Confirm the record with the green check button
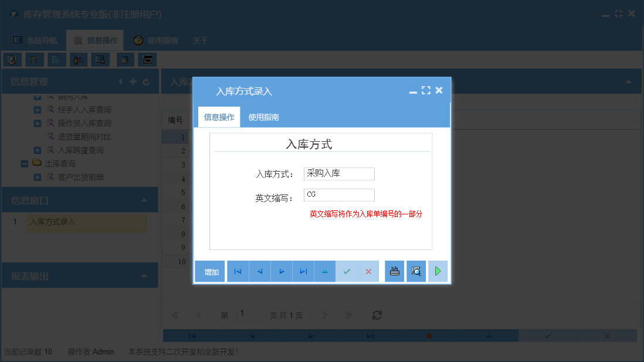644x362 pixels. [347, 271]
